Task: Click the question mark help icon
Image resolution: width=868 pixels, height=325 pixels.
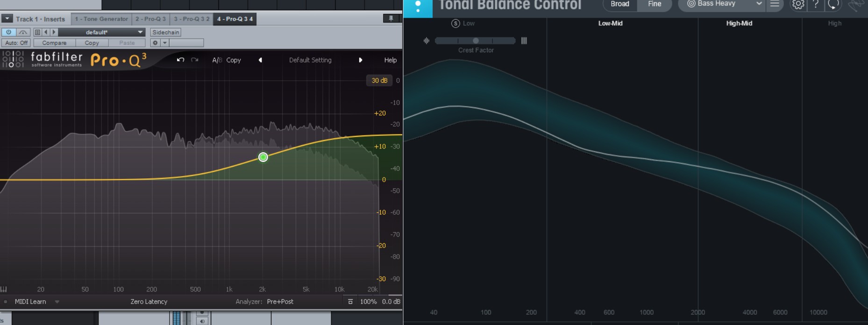Action: pos(816,5)
